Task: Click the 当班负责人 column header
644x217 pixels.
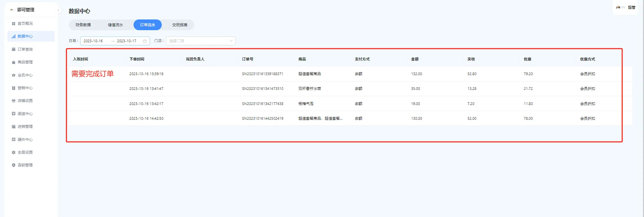Action: (195, 59)
